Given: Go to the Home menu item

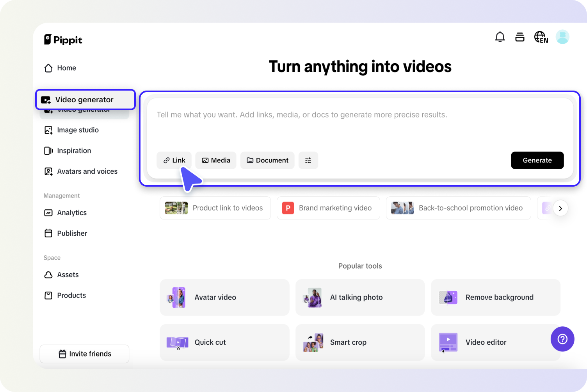Looking at the screenshot, I should pos(66,68).
